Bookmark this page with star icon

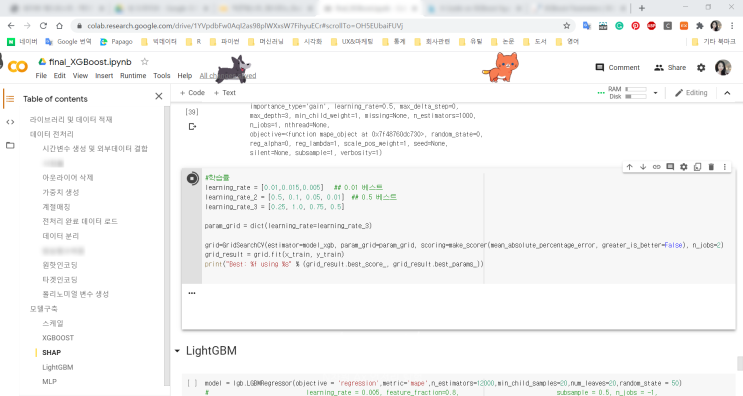point(566,26)
